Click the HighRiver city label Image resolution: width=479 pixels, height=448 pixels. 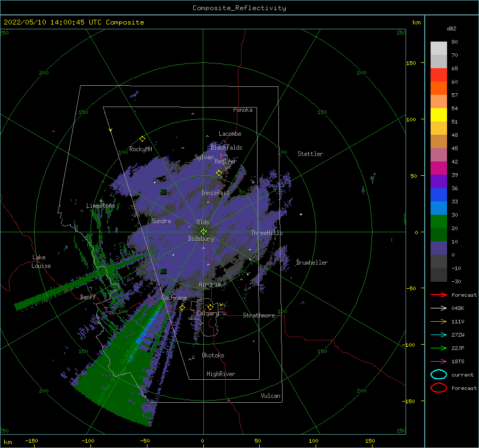(x=221, y=374)
